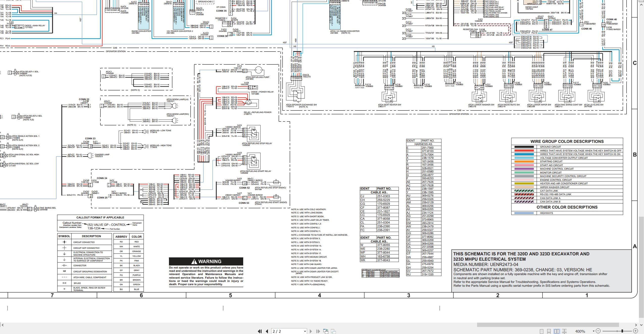Click the ATCH REFUELING START RELAY label
Screen dimensions: 644x334
255,171
